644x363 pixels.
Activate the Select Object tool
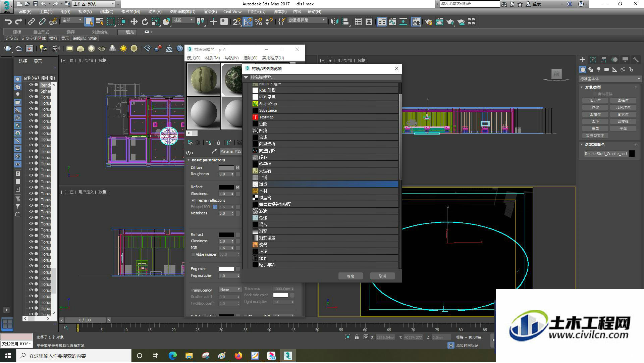click(89, 22)
